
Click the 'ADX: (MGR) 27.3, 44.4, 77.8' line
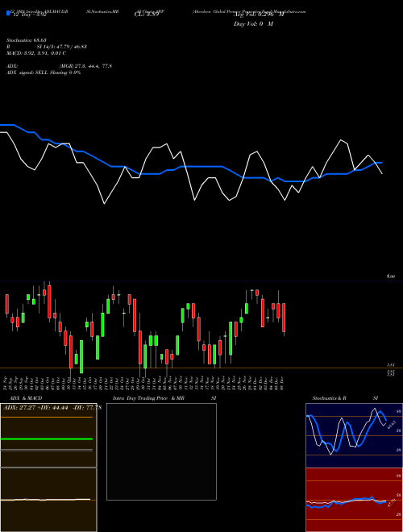(x=59, y=66)
